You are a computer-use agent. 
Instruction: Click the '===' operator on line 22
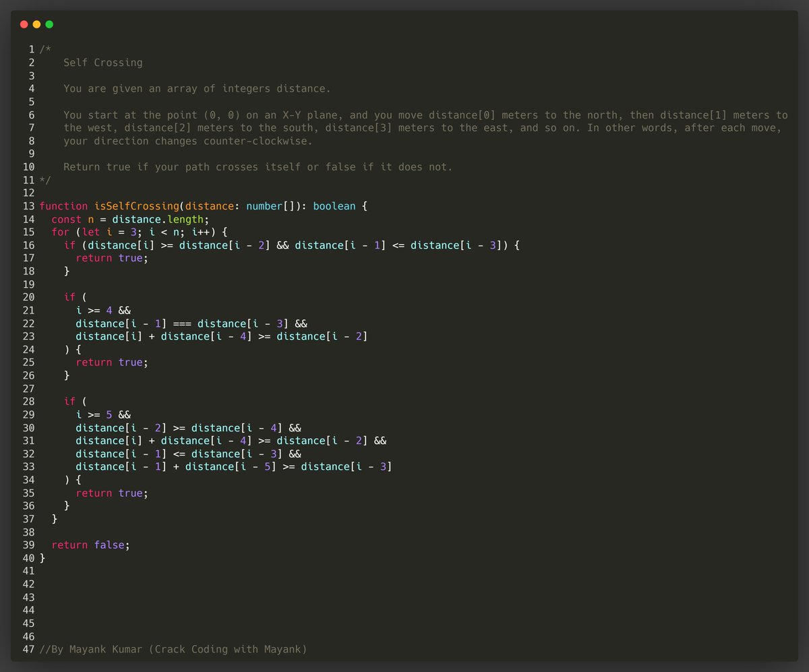point(182,324)
